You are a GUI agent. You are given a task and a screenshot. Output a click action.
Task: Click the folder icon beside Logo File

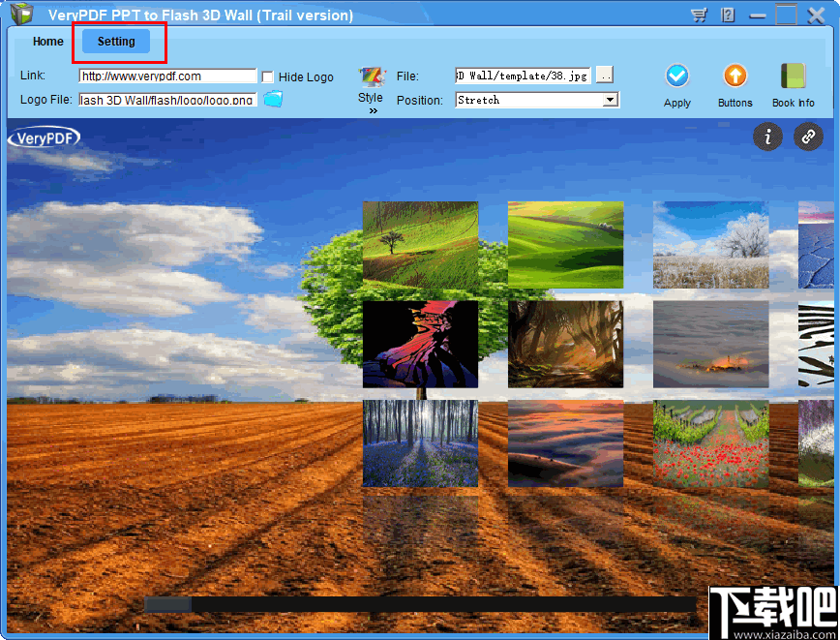(x=272, y=99)
